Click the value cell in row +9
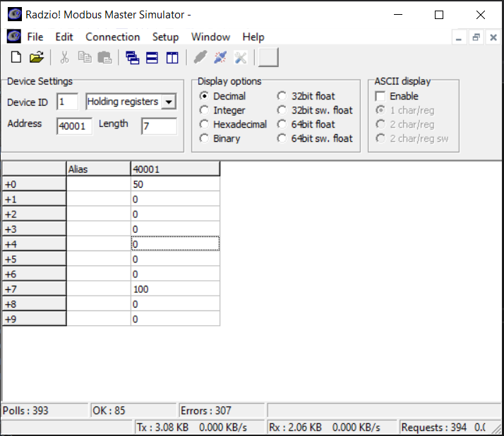Image resolution: width=504 pixels, height=436 pixels. [x=175, y=319]
